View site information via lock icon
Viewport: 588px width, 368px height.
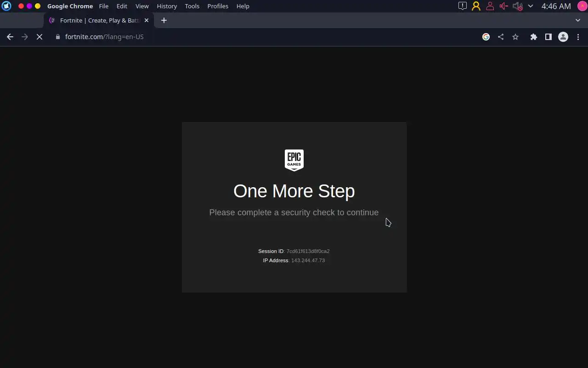click(58, 37)
